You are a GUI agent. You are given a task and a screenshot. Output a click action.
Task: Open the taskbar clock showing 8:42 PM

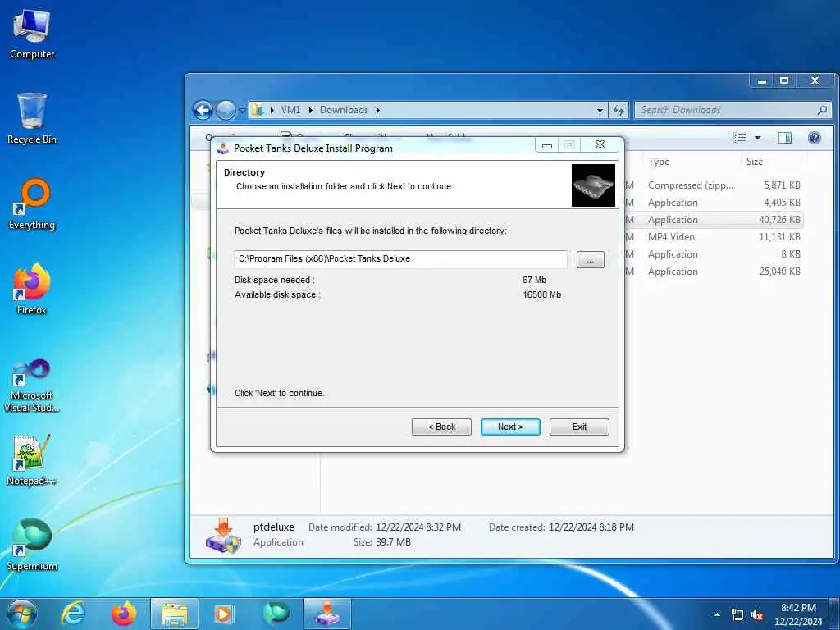(798, 614)
